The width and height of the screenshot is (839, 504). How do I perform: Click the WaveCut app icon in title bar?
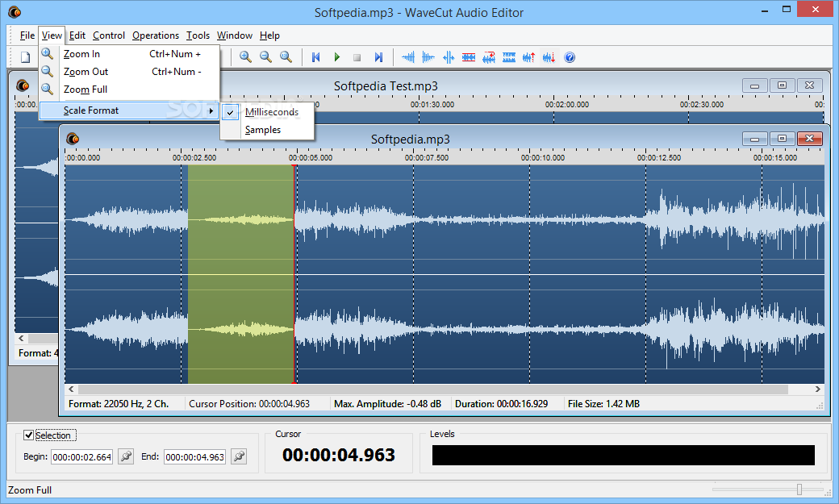15,12
